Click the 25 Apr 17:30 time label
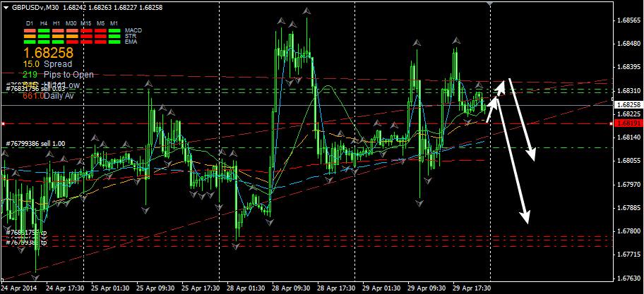This screenshot has width=644, height=294. tap(201, 288)
